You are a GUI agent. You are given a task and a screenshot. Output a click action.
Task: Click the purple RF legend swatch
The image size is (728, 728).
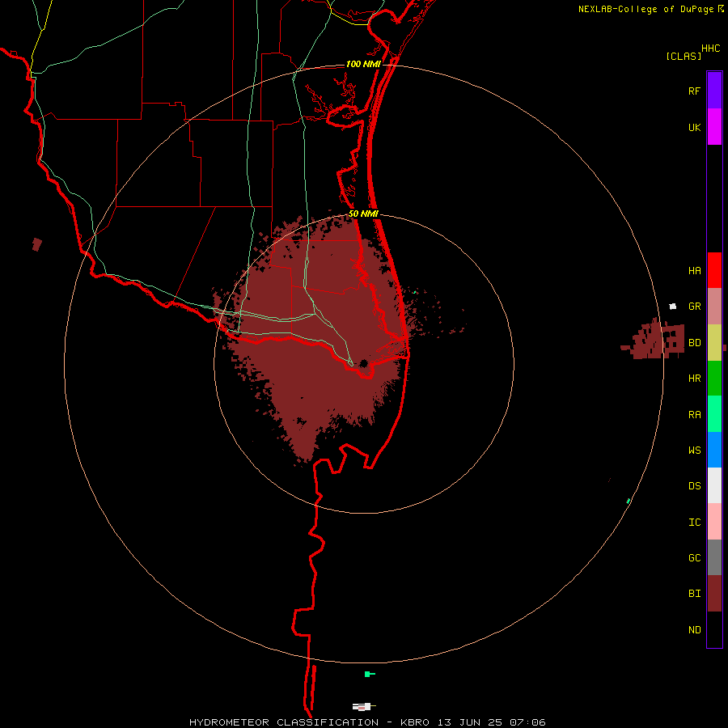click(714, 90)
